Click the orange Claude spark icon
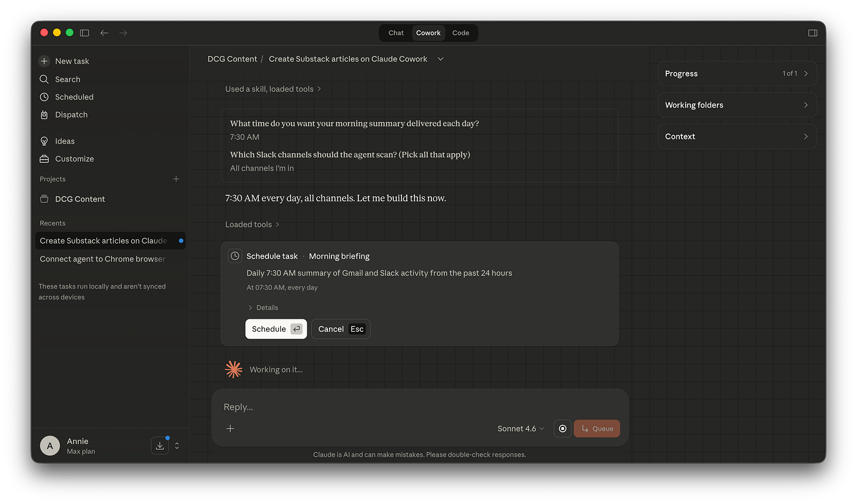 pyautogui.click(x=234, y=369)
